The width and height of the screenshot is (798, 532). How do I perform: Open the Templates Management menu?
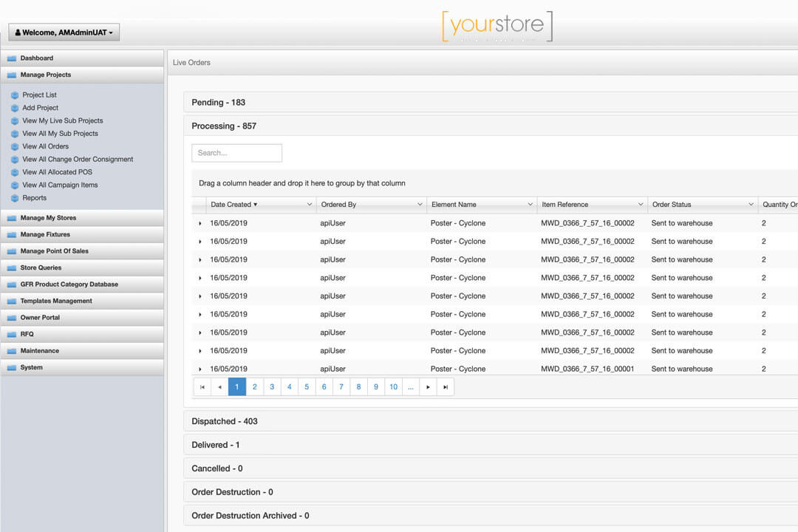56,301
